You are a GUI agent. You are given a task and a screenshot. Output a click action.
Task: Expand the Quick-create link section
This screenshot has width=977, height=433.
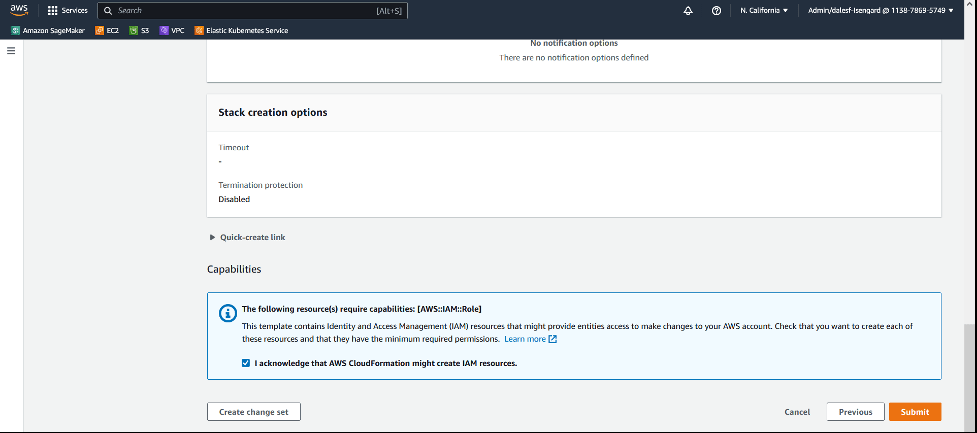click(x=246, y=237)
